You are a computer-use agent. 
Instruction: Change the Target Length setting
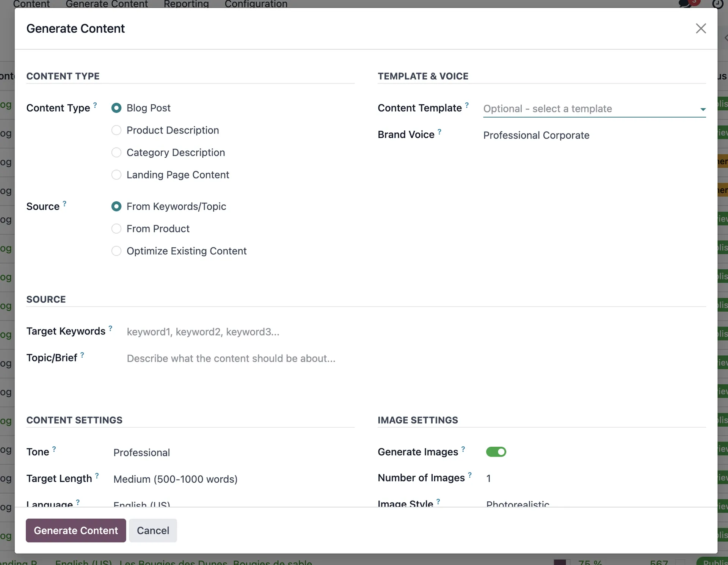click(x=175, y=479)
